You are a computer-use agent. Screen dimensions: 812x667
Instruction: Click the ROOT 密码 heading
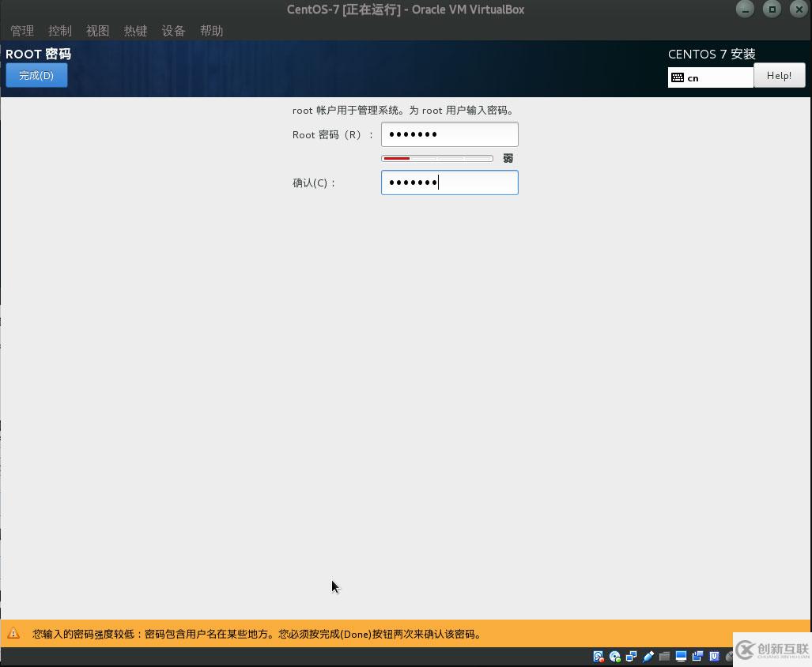pyautogui.click(x=38, y=54)
